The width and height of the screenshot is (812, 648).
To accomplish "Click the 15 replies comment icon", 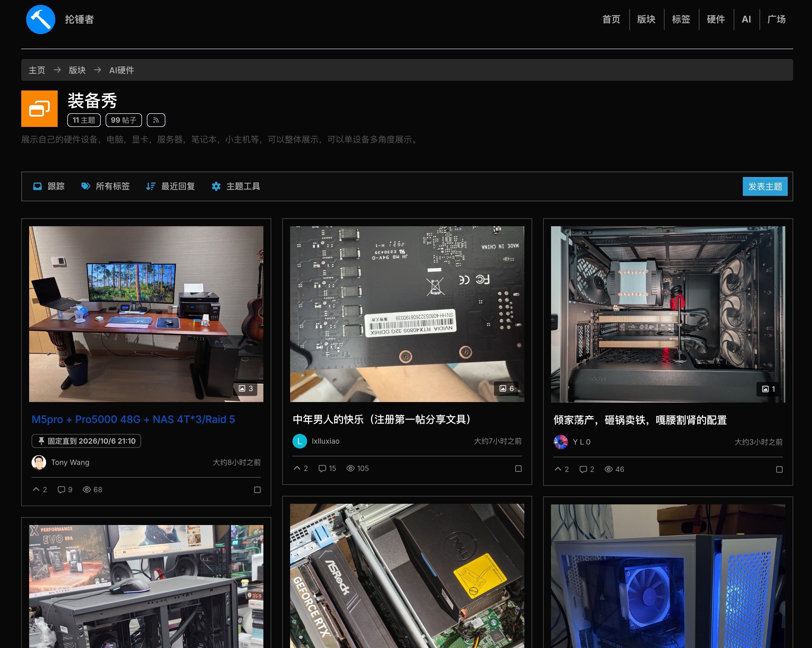I will click(x=322, y=468).
